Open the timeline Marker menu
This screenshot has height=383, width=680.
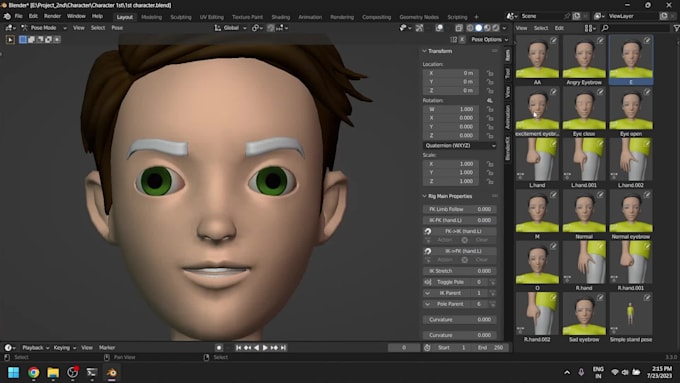pyautogui.click(x=107, y=348)
